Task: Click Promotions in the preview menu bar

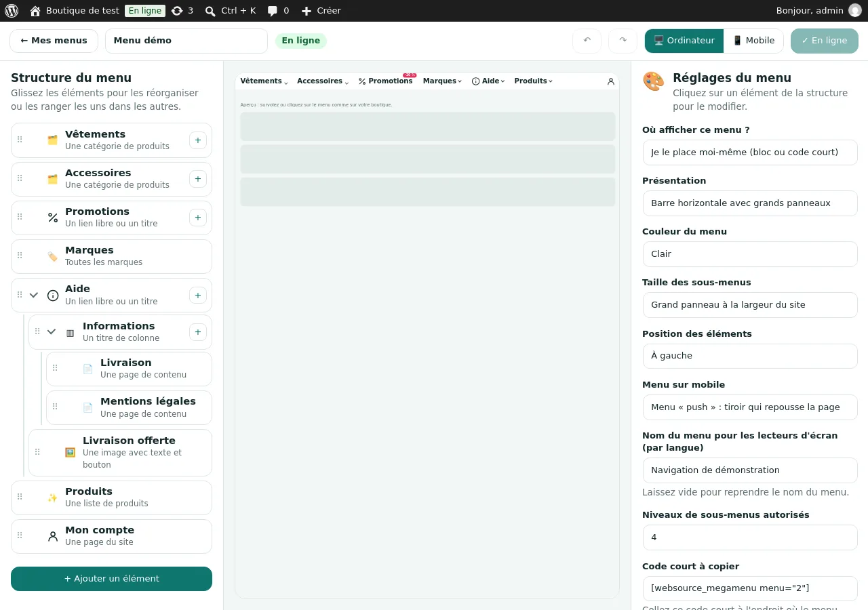Action: (386, 81)
